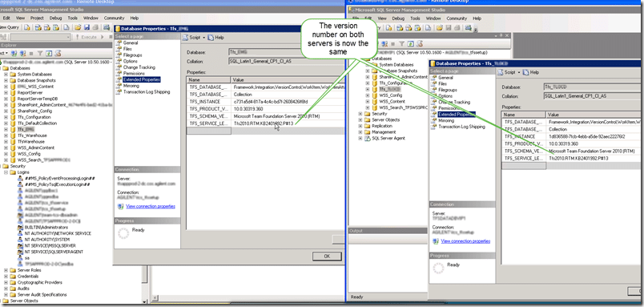Open Script dropdown arrow in left properties dialog
Image resolution: width=644 pixels, height=307 pixels.
[203, 38]
